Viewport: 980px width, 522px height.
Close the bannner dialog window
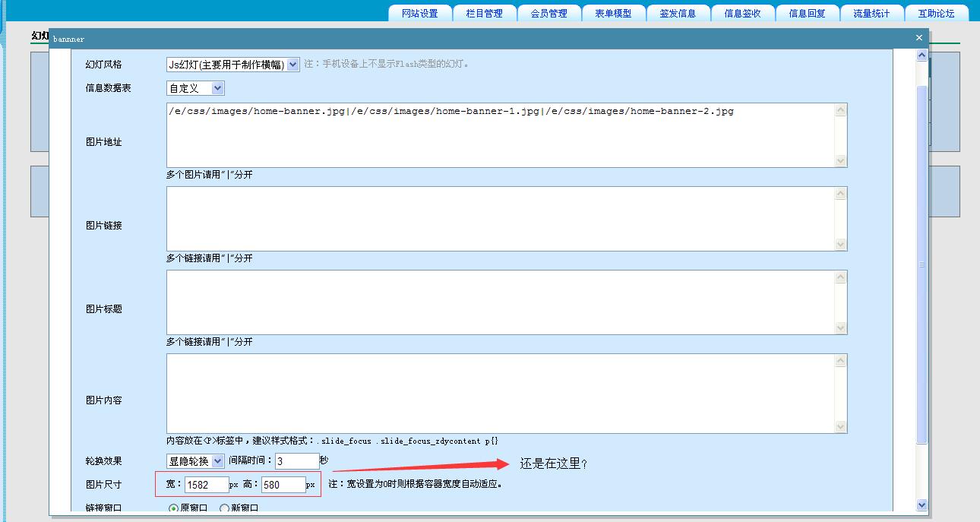pos(918,38)
